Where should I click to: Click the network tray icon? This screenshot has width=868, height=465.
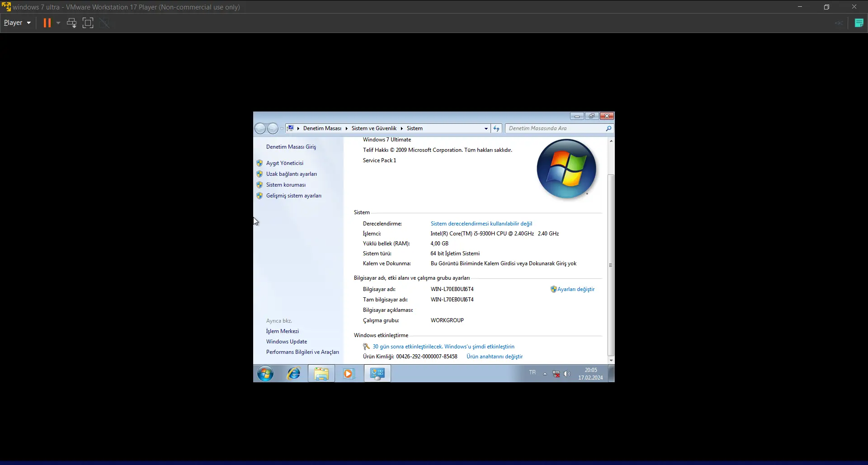[x=556, y=374]
